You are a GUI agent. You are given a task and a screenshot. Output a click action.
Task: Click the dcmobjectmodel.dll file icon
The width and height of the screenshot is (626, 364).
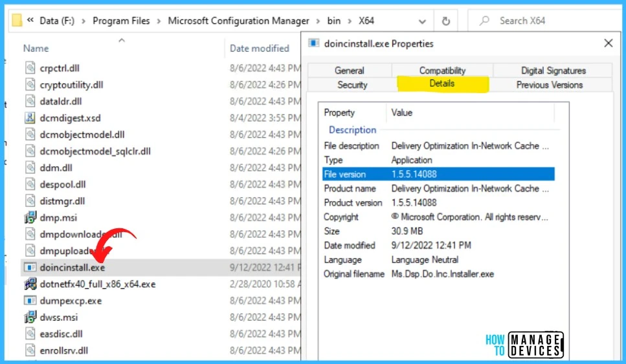tap(30, 134)
